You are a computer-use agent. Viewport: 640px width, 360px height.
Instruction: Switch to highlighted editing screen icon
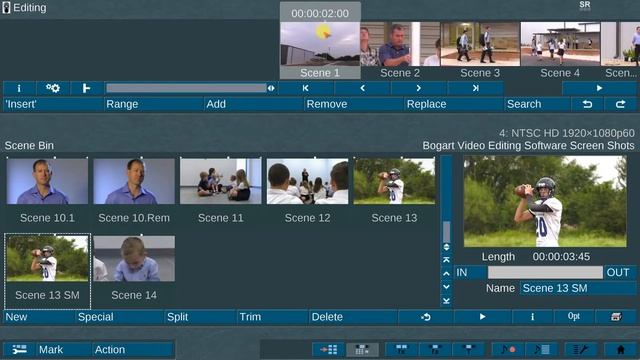(362, 350)
